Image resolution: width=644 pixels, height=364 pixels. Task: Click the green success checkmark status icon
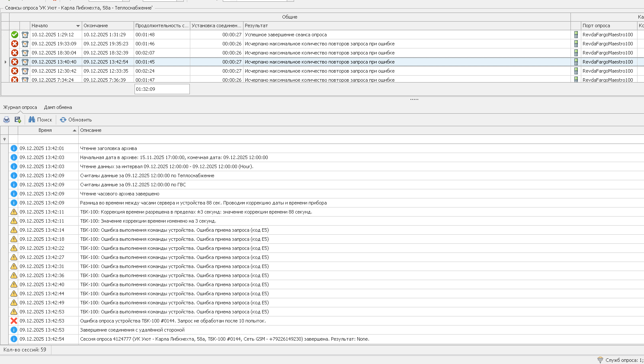[x=15, y=35]
